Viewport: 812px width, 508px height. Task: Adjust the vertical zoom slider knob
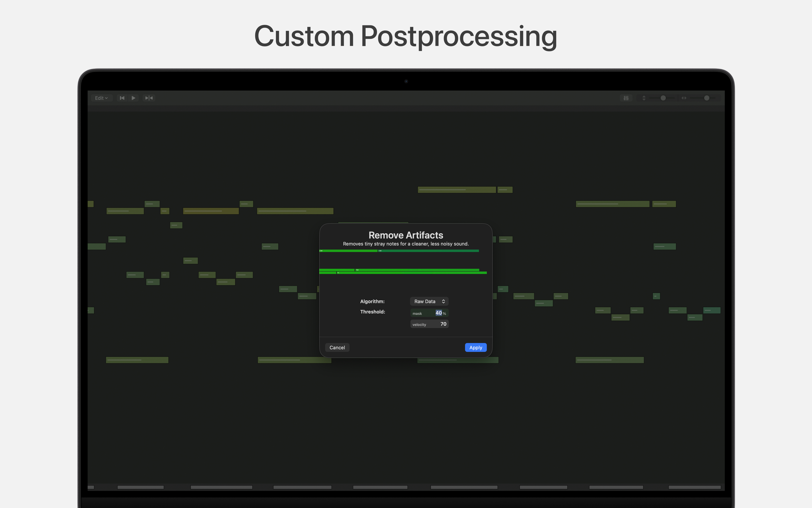click(x=663, y=98)
